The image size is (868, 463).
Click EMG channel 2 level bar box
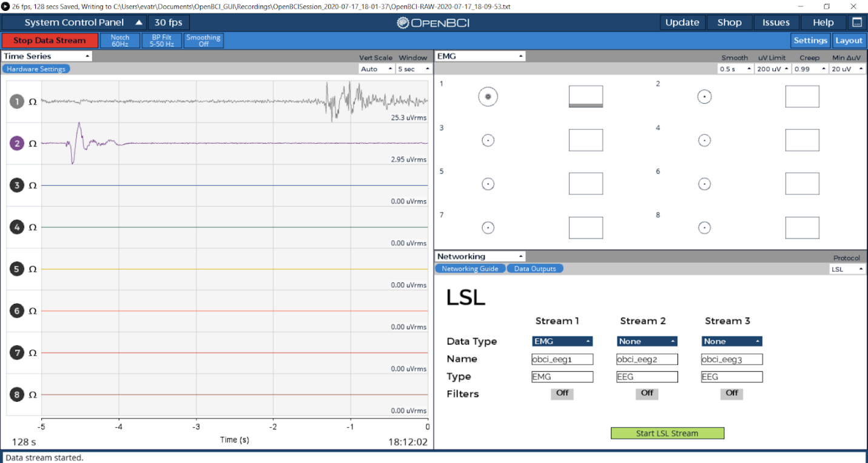click(x=802, y=96)
